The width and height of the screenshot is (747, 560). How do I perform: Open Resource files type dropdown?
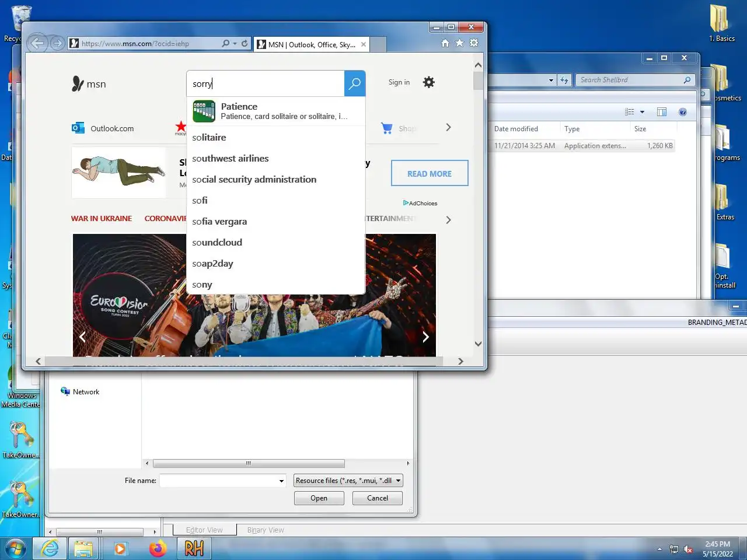(348, 481)
